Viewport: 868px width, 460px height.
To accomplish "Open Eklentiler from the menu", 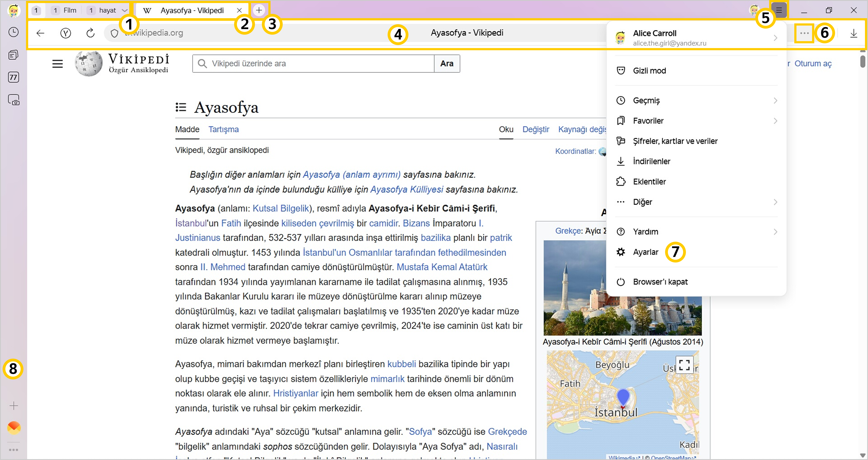I will [x=696, y=181].
